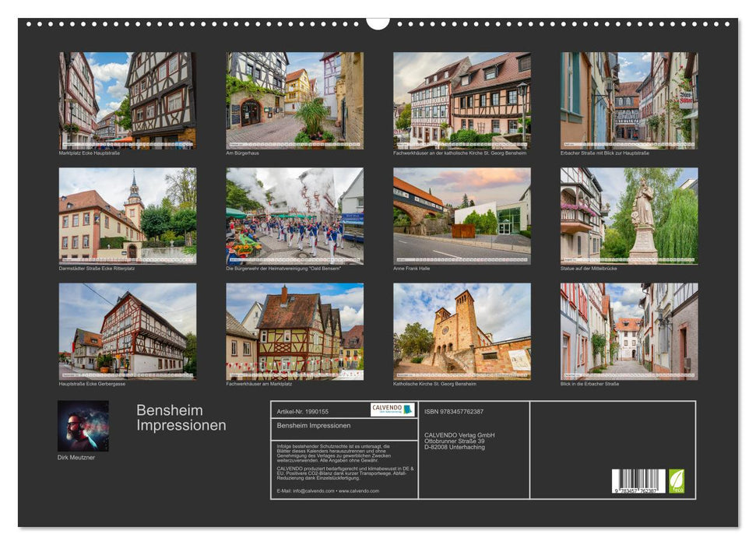
Task: Click the blue bookmark mark inside the CALVENDO logo
Action: pos(406,411)
